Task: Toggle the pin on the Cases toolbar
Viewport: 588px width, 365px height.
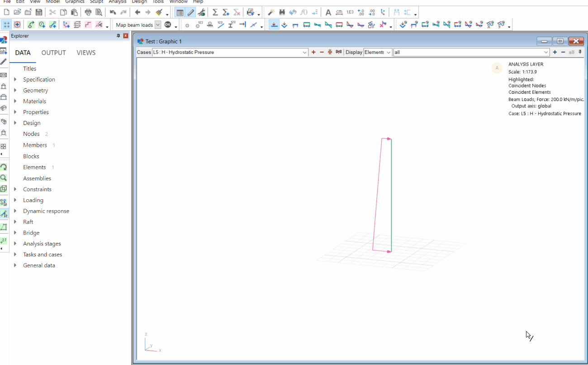Action: coord(580,52)
